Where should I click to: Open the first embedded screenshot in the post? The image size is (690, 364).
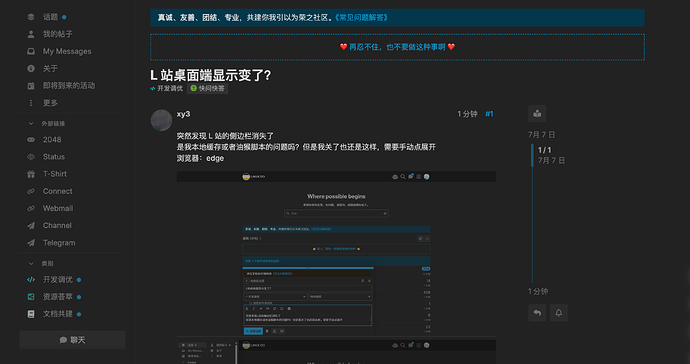(x=336, y=254)
